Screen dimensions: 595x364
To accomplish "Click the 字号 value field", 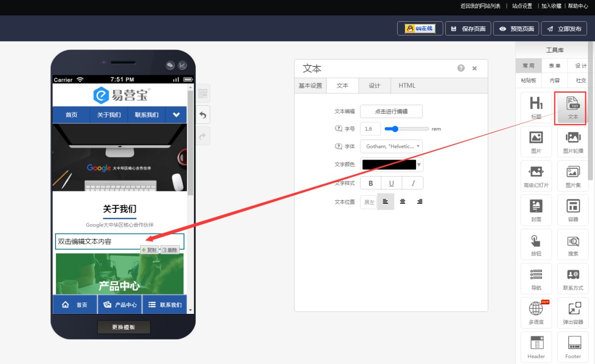I will [370, 129].
